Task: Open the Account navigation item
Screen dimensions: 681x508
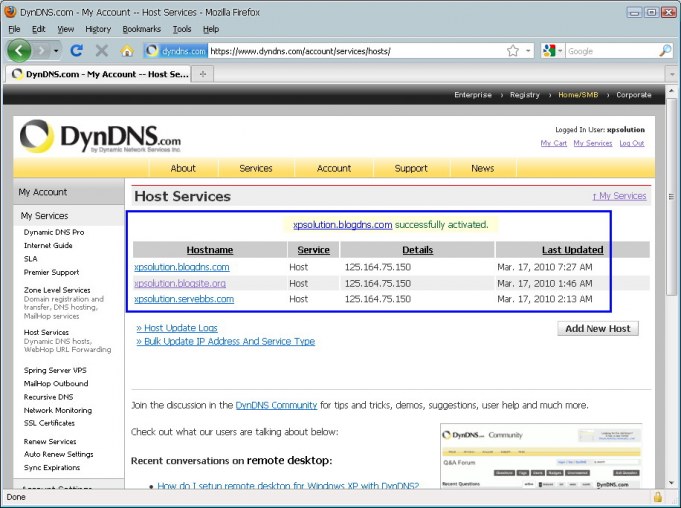Action: coord(334,168)
